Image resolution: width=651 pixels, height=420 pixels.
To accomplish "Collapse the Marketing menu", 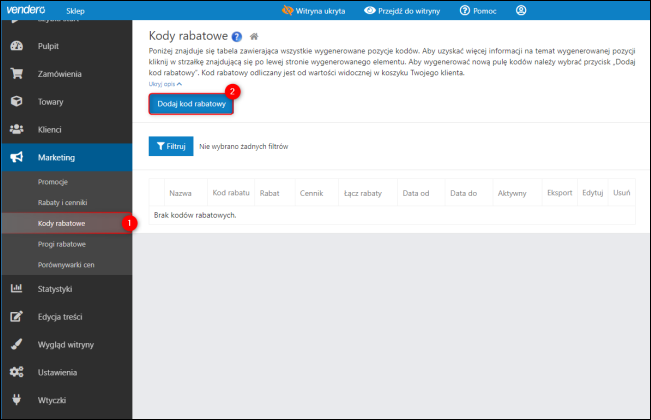I will (x=66, y=157).
